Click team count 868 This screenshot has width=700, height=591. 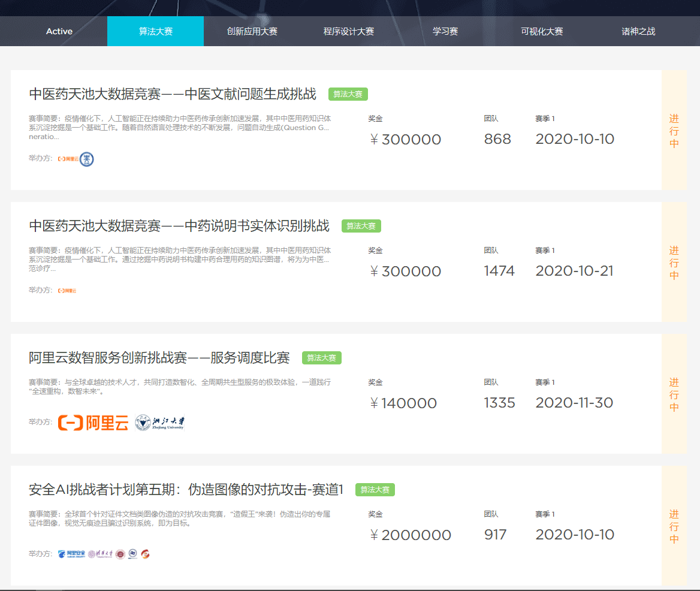point(497,139)
